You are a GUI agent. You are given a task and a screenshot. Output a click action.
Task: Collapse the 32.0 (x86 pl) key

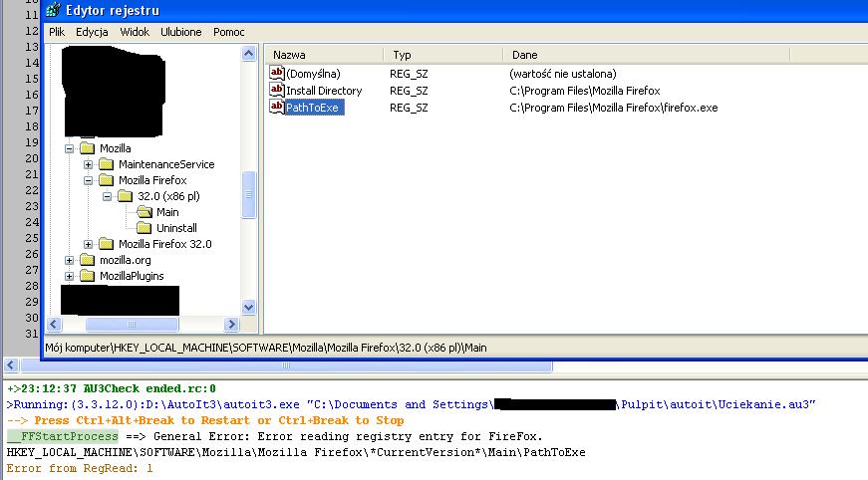tap(107, 196)
